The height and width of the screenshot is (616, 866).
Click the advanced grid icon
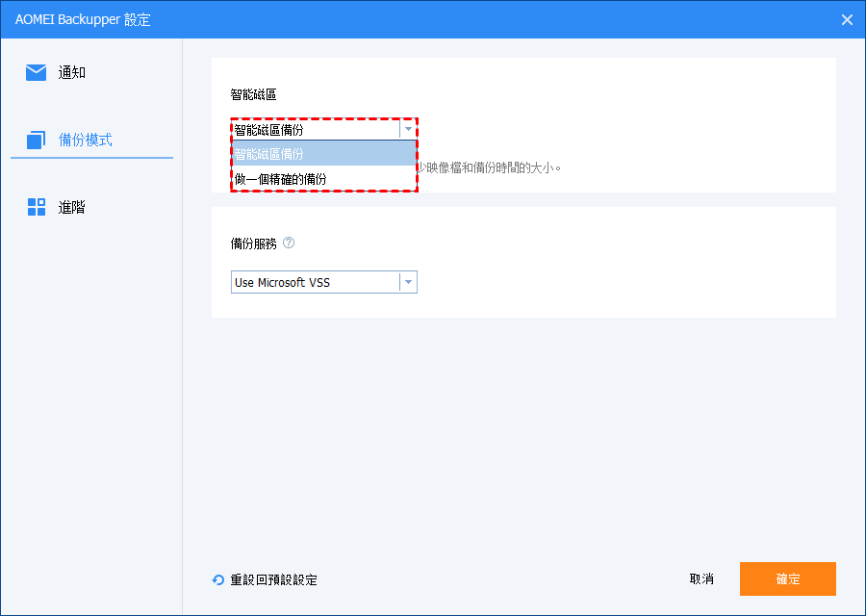[37, 207]
